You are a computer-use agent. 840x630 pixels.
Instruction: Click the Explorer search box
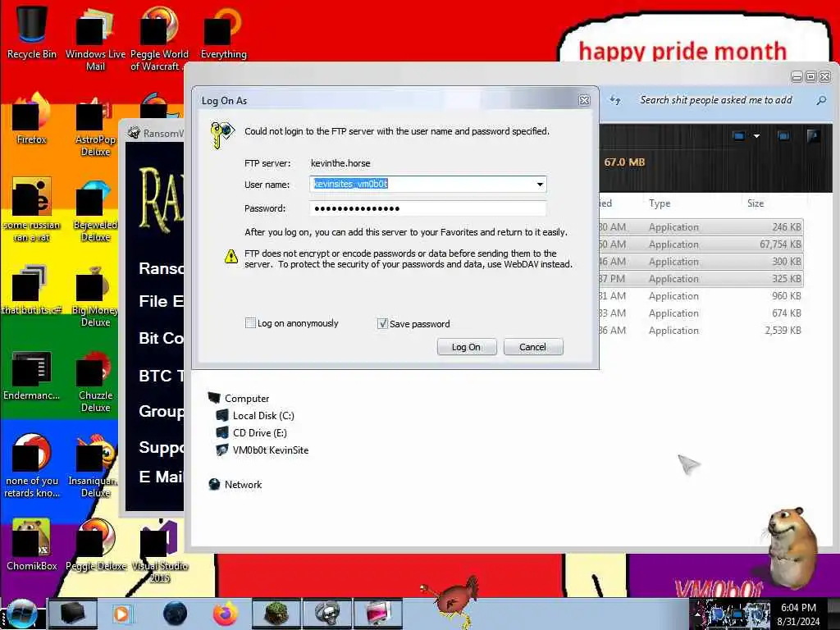pyautogui.click(x=715, y=100)
